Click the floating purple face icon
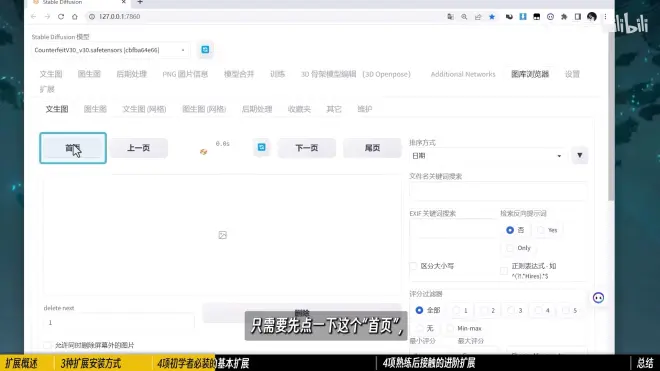660x371 pixels. [x=598, y=298]
